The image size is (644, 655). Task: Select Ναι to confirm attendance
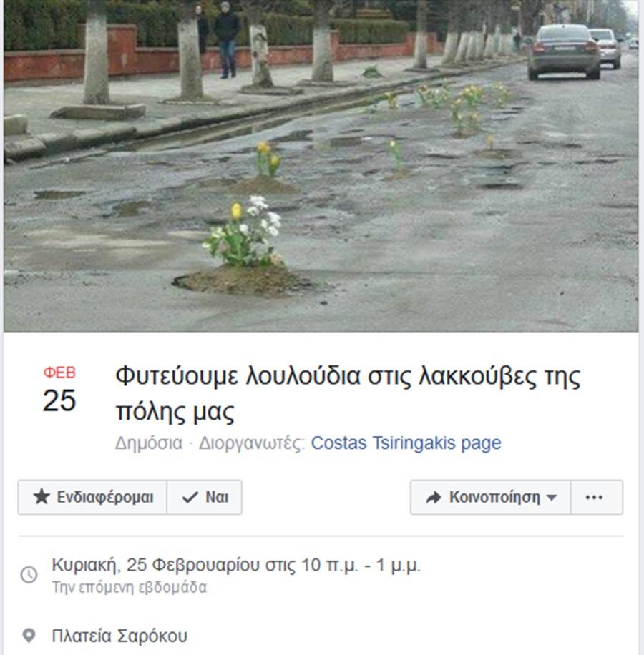point(205,497)
